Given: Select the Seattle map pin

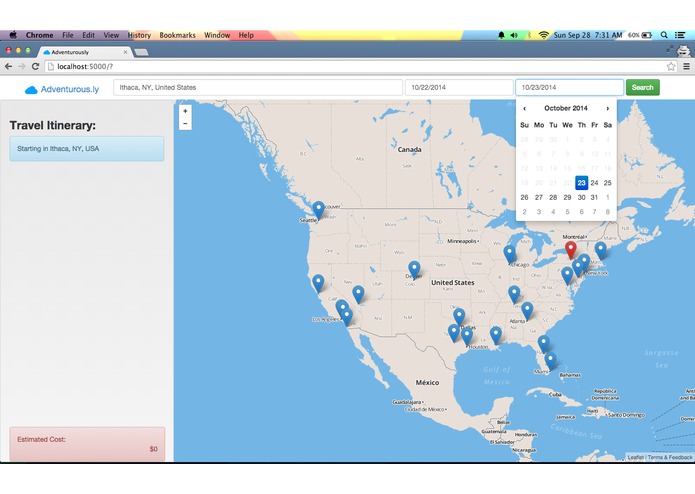Looking at the screenshot, I should tap(318, 210).
